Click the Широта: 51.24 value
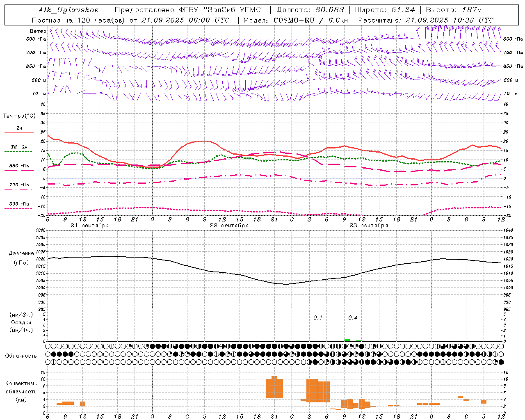This screenshot has width=525, height=420. 385,10
